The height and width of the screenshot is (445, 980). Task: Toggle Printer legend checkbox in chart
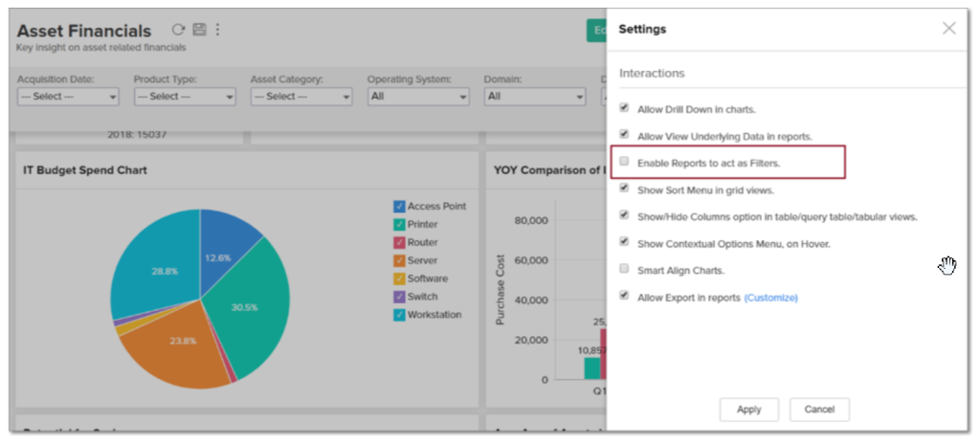[x=399, y=225]
